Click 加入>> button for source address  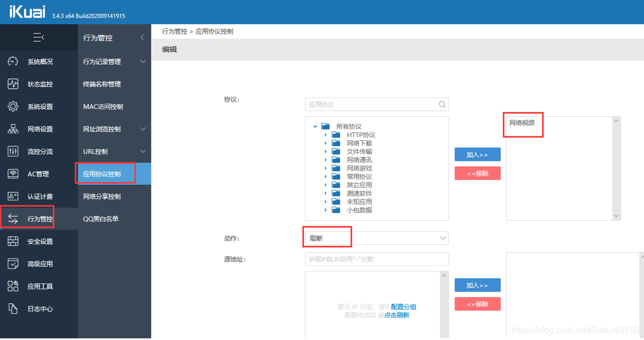(x=477, y=286)
